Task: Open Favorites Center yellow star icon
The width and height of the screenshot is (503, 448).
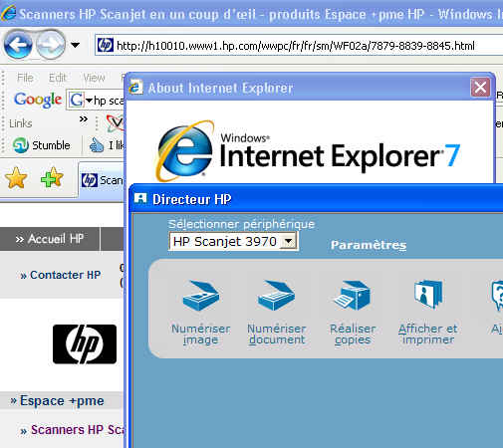Action: pos(16,178)
